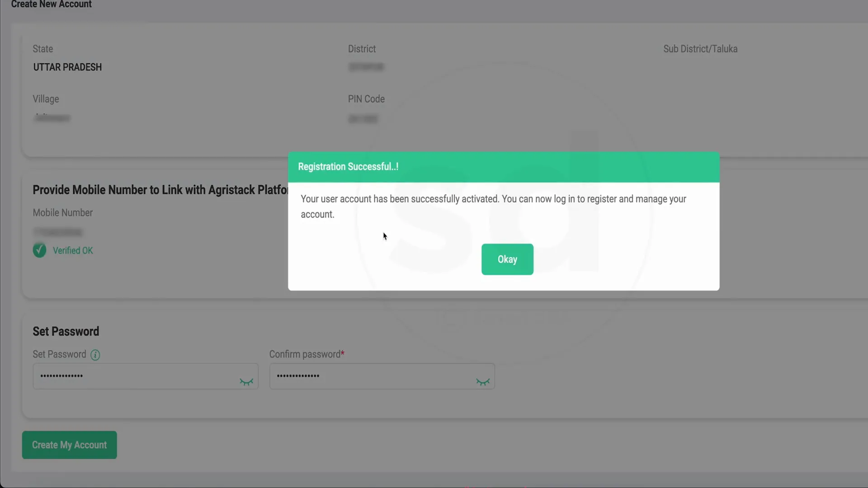Click the 'Verified OK' status text
Screen dimensions: 868x488
(73, 250)
